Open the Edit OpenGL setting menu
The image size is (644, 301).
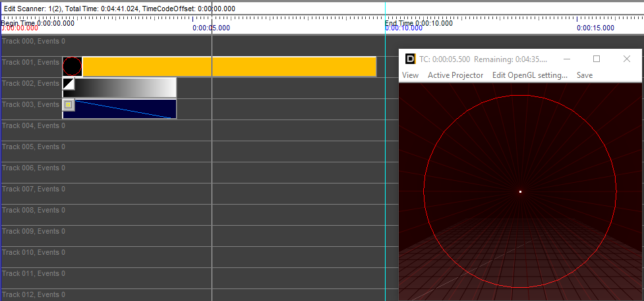click(x=529, y=75)
